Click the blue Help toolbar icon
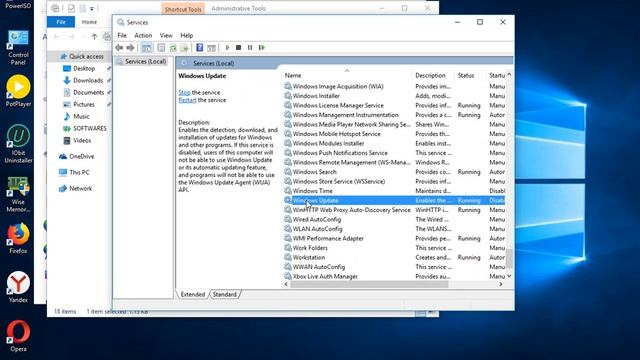Screen dimensions: 640x360 click(x=200, y=48)
